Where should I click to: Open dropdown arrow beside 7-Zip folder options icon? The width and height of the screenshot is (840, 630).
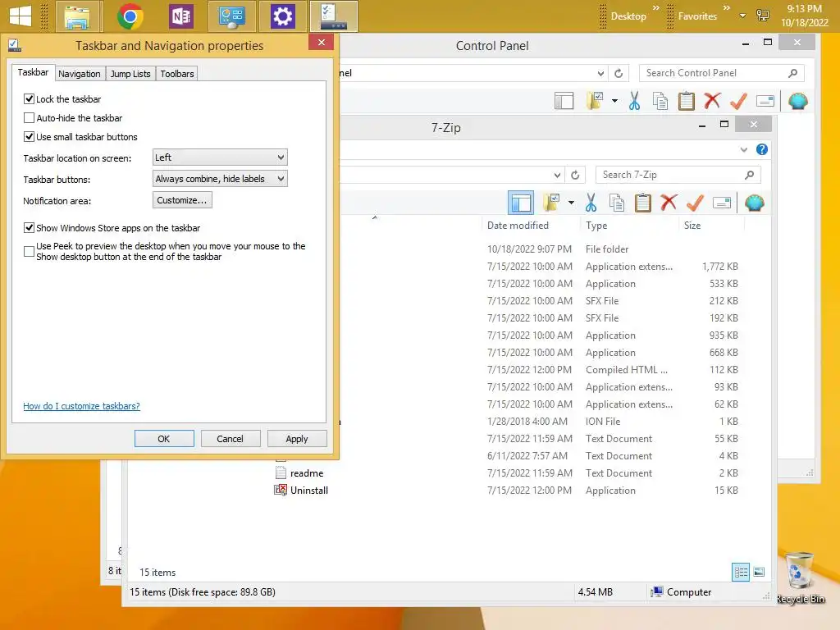pos(571,203)
